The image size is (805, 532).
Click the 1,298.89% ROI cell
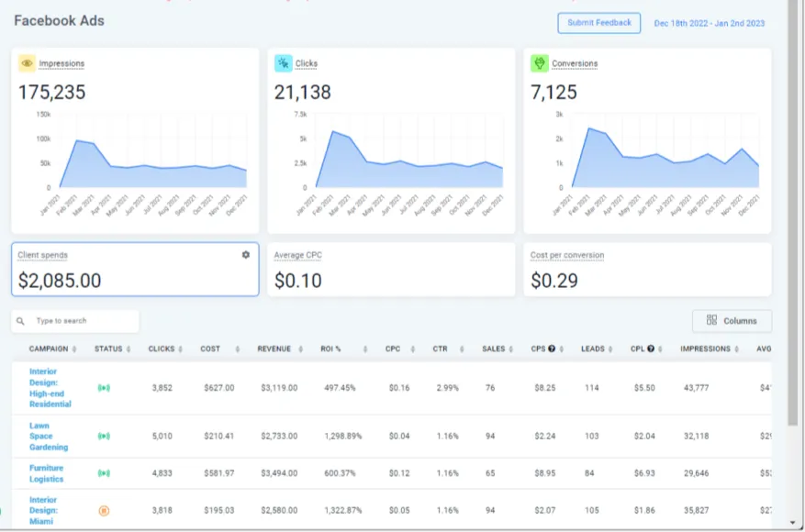[343, 436]
